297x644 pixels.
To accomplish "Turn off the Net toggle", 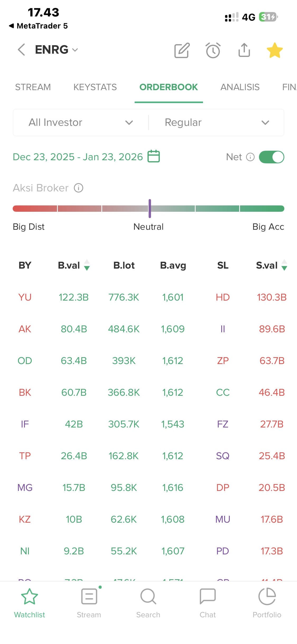I will pos(271,157).
